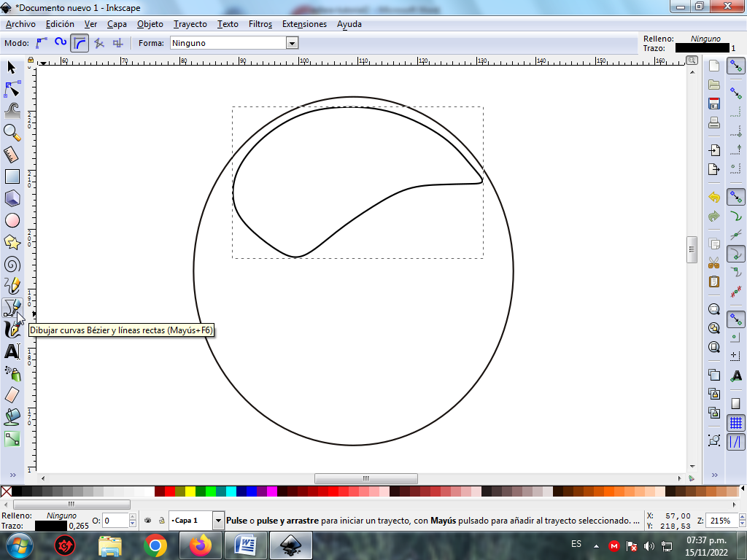This screenshot has height=560, width=747.
Task: Save the document with floppy icon
Action: 713,104
